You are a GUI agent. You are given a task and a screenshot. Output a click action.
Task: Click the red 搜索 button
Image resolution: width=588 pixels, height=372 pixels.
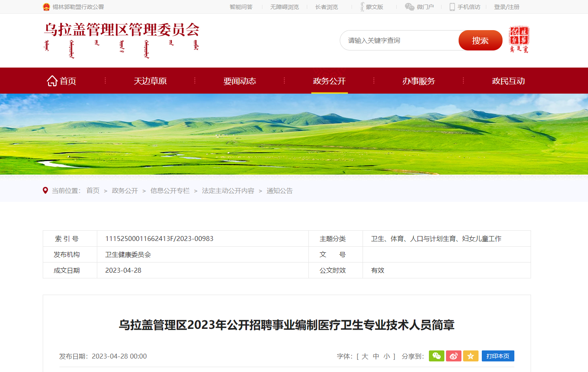coord(480,40)
